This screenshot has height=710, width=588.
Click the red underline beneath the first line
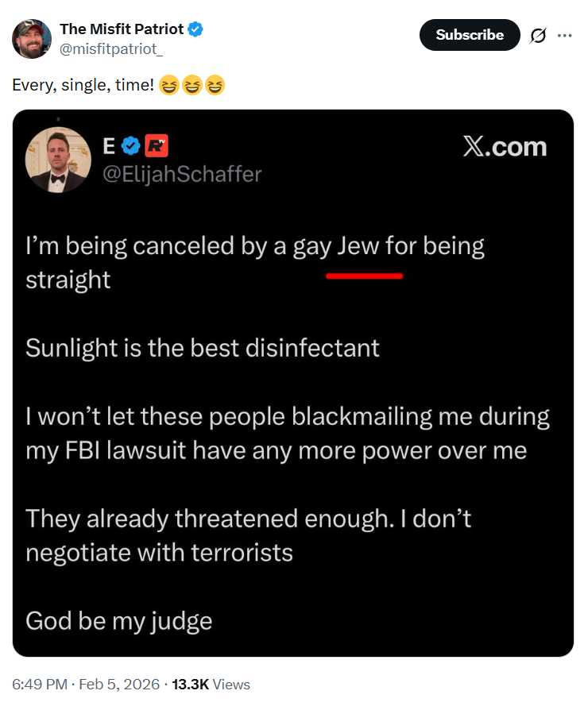point(364,276)
